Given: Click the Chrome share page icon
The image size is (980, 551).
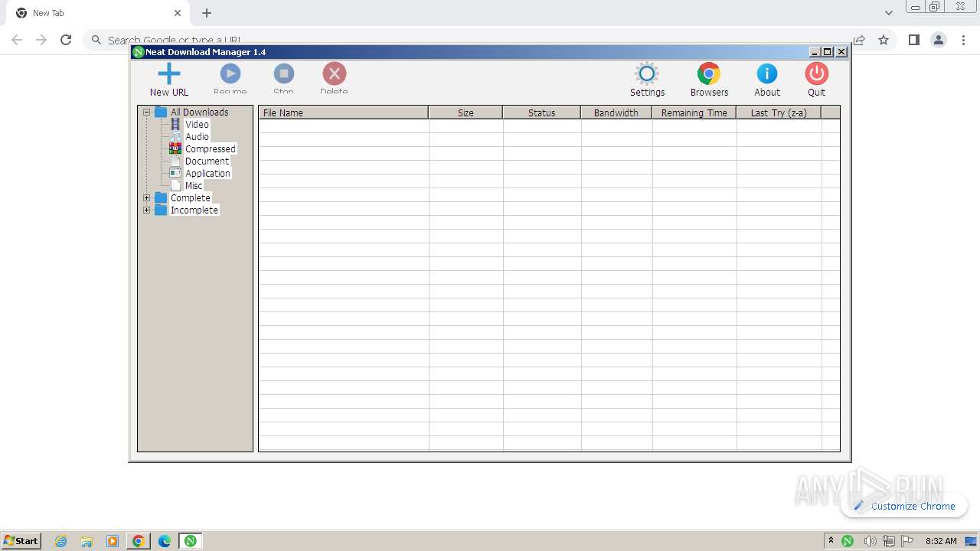Looking at the screenshot, I should tap(859, 40).
